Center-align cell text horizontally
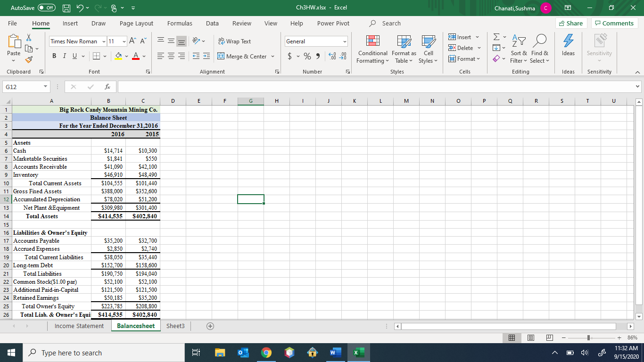The height and width of the screenshot is (362, 644). (172, 57)
